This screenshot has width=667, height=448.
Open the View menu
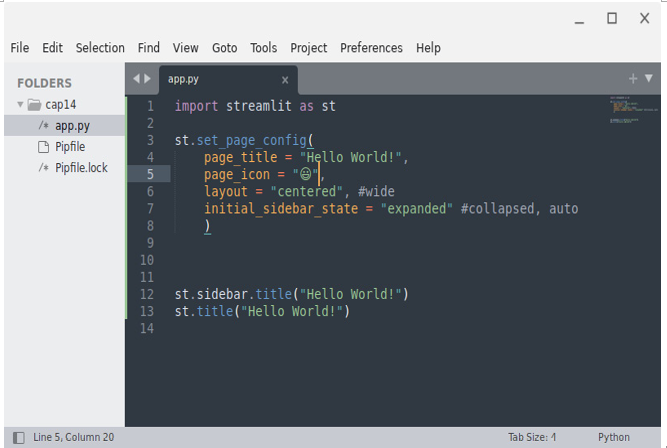point(185,48)
